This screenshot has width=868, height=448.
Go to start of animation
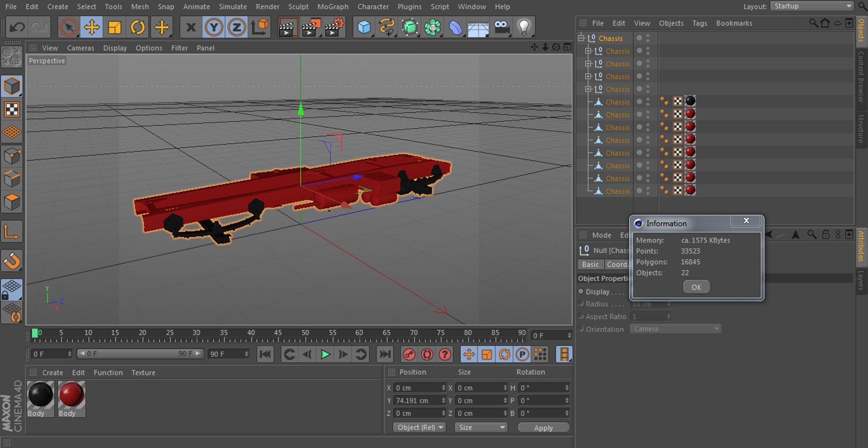(265, 354)
